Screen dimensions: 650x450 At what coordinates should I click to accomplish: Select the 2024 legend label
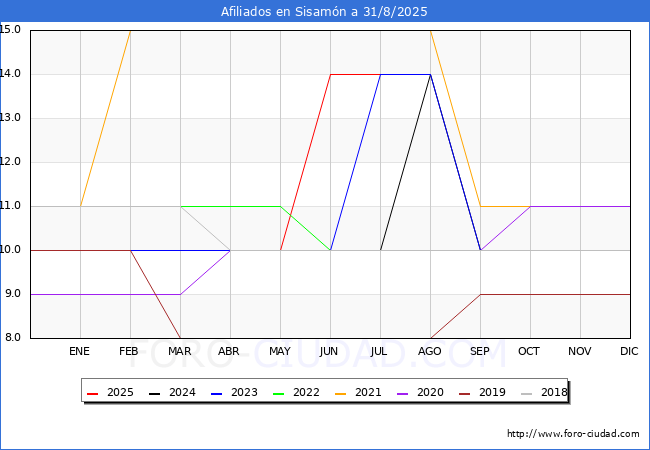[182, 392]
